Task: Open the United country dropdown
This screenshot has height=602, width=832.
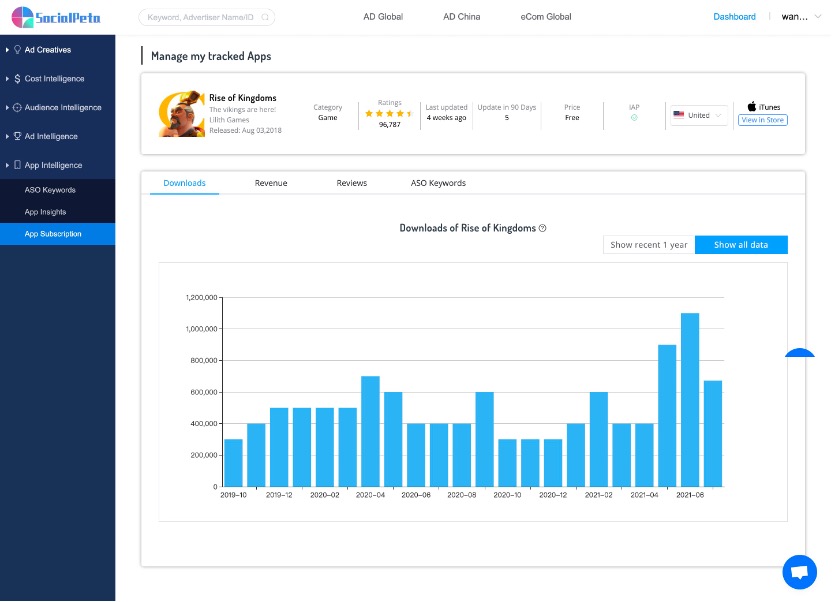Action: click(698, 115)
